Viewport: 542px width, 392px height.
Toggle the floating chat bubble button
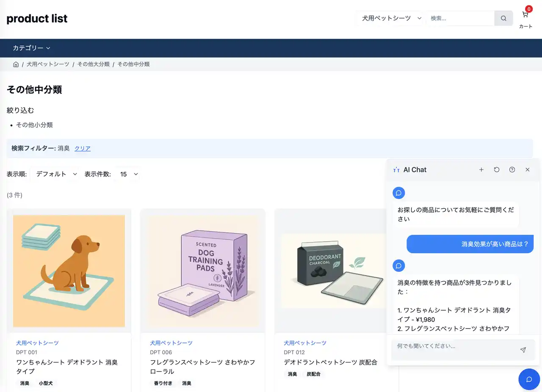[x=529, y=379]
